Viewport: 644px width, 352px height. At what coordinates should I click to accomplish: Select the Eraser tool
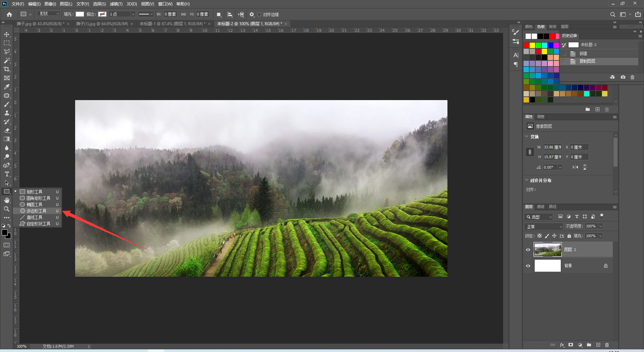(7, 130)
